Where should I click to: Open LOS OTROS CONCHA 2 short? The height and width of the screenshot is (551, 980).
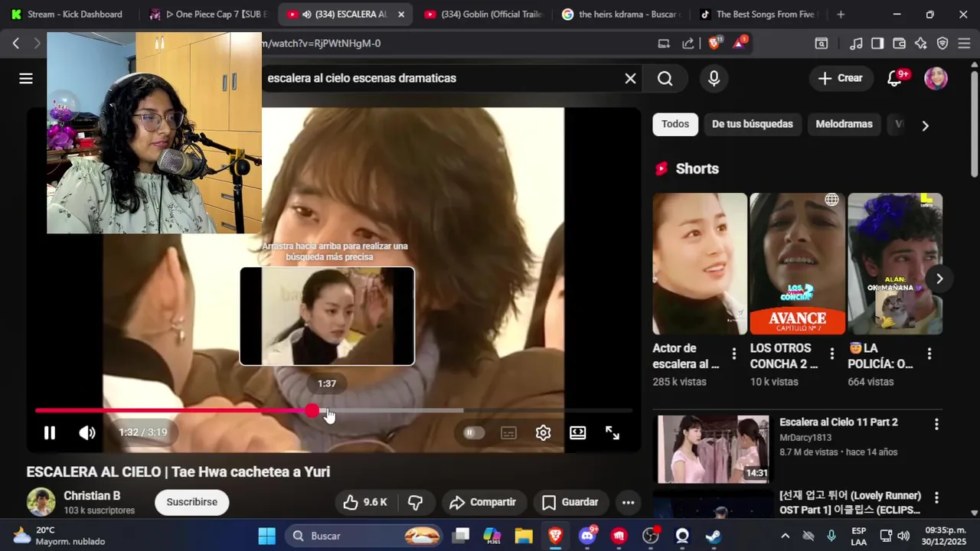797,263
